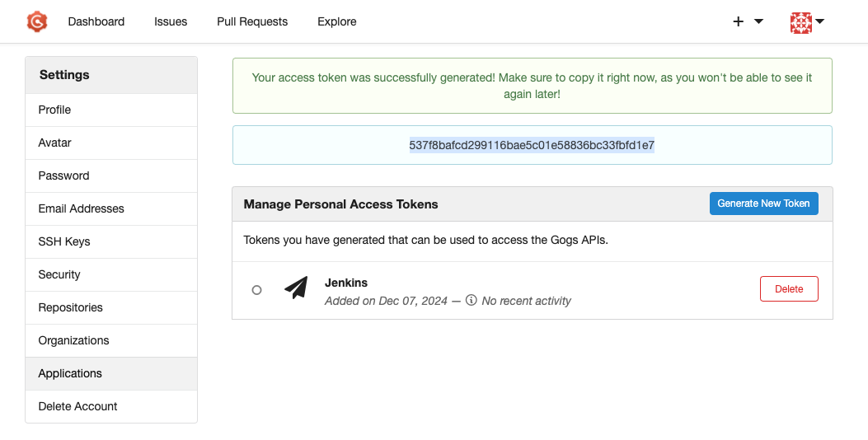
Task: Open Pull Requests in navigation bar
Action: pyautogui.click(x=252, y=21)
